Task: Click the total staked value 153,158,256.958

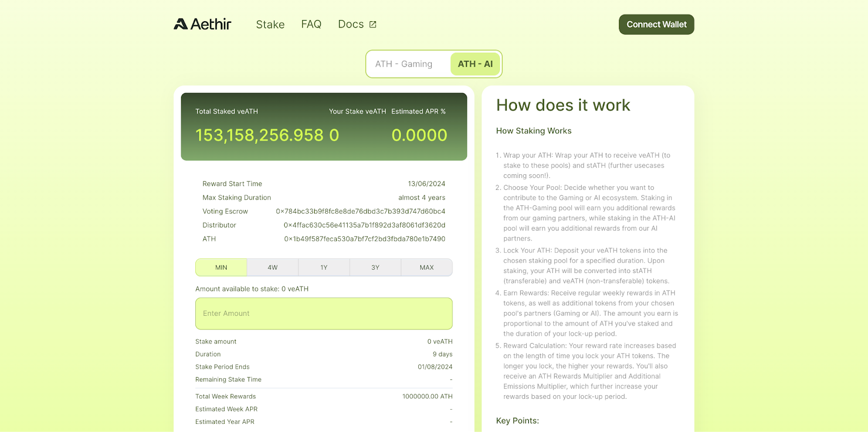Action: point(259,135)
